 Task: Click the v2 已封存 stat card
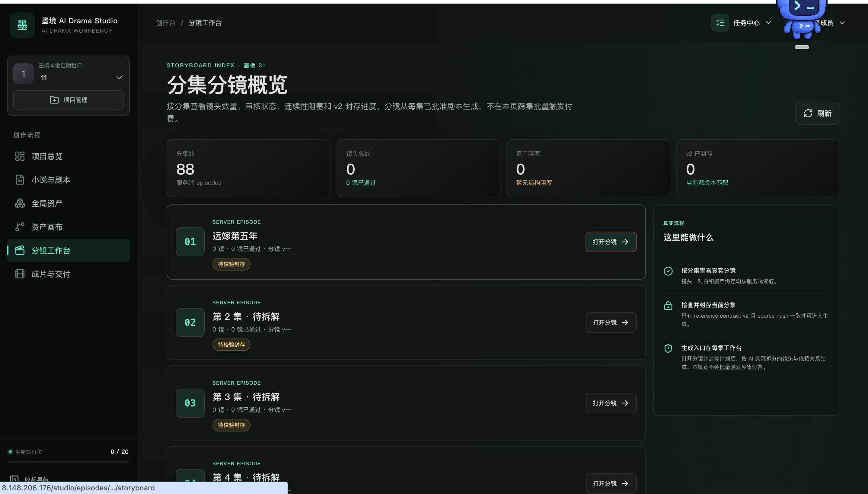click(758, 168)
